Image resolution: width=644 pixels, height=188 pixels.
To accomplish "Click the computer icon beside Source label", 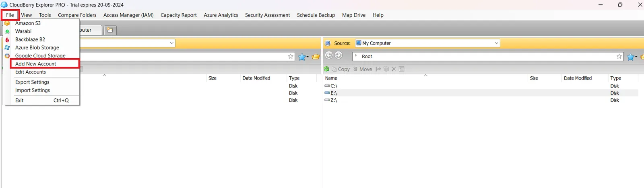I will tap(328, 43).
